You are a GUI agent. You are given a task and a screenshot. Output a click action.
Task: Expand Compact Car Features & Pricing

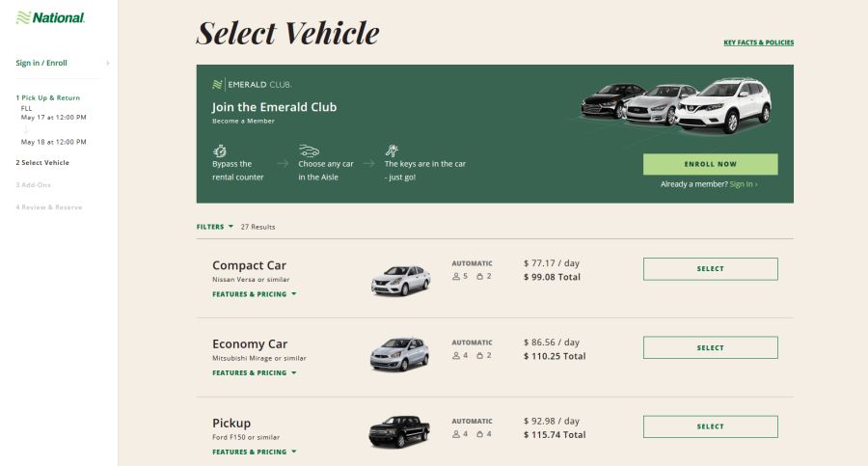coord(254,294)
